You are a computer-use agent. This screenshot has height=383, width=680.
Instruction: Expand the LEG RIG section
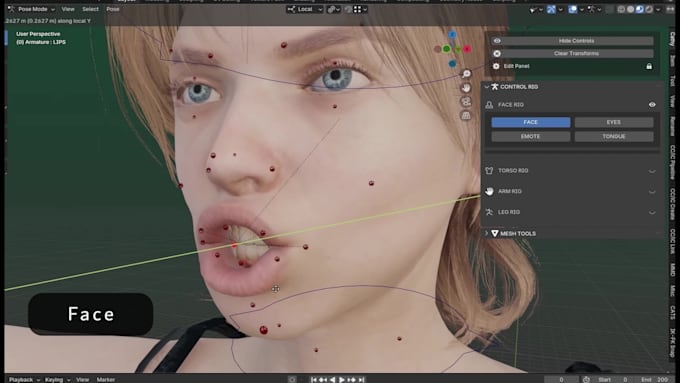652,213
